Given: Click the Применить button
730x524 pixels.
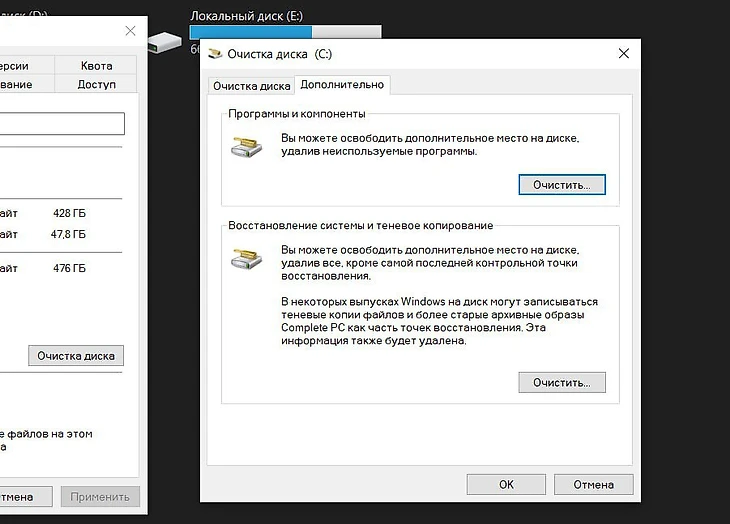Looking at the screenshot, I should click(100, 496).
